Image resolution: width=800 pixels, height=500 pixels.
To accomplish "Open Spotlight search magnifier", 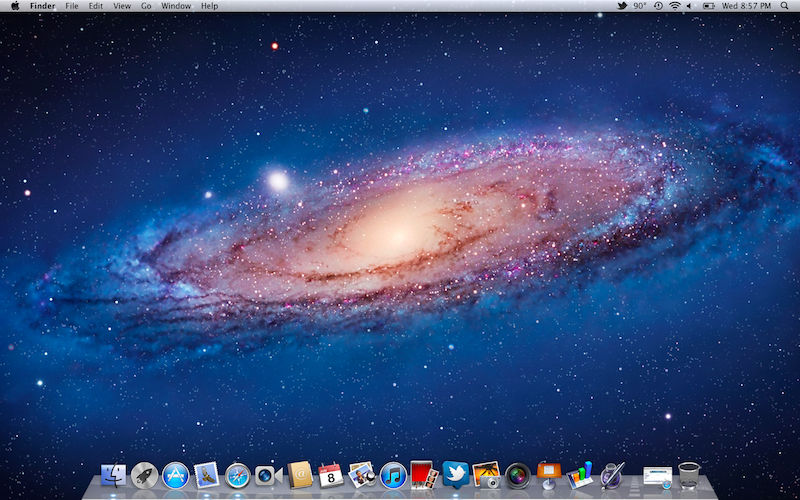I will coord(784,6).
